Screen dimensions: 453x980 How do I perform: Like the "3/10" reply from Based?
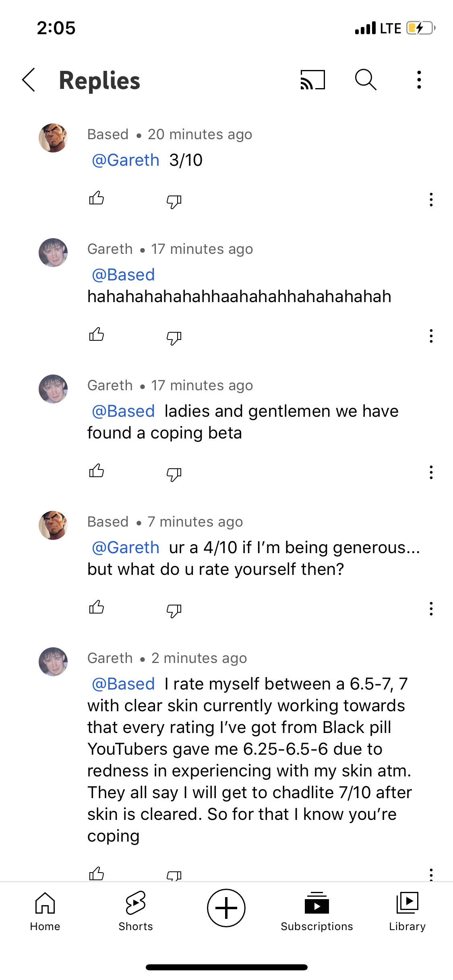tap(97, 198)
